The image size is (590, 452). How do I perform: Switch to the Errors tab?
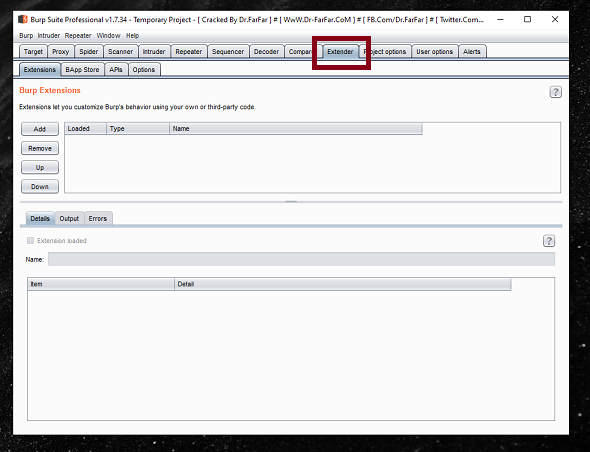pyautogui.click(x=98, y=219)
